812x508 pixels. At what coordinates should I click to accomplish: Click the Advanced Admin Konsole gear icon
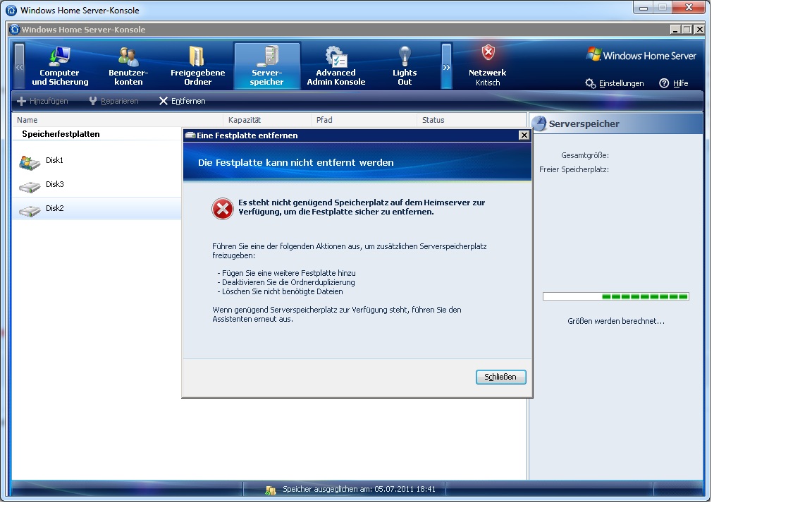(336, 56)
